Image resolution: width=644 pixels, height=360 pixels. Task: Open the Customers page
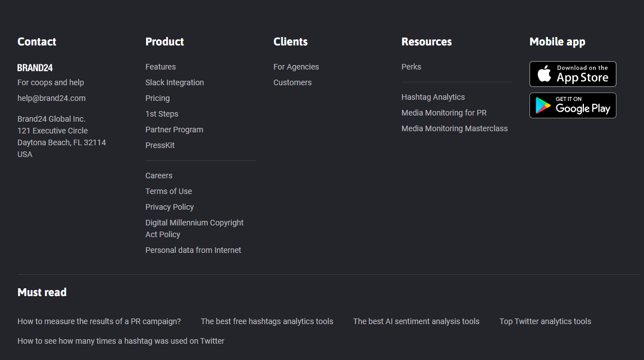pos(293,82)
